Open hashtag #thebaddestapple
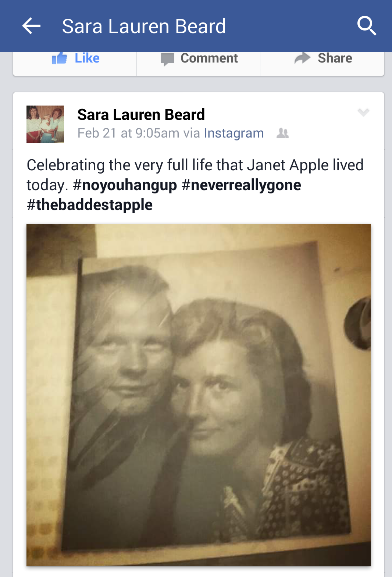Viewport: 392px width, 577px height. (89, 205)
